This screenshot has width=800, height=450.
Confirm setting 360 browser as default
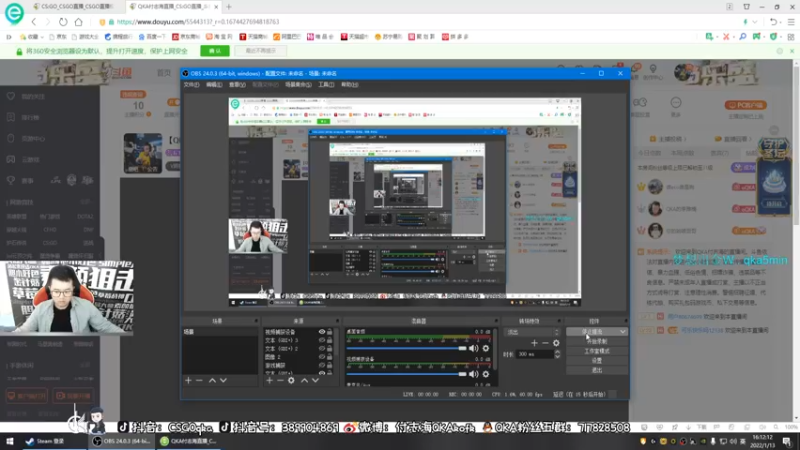pyautogui.click(x=215, y=51)
